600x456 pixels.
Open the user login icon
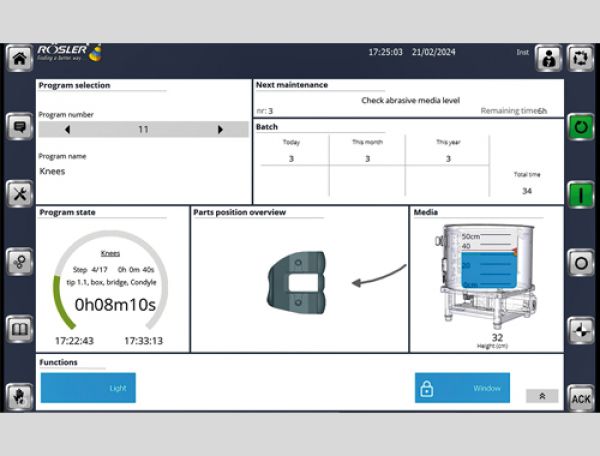coord(548,58)
